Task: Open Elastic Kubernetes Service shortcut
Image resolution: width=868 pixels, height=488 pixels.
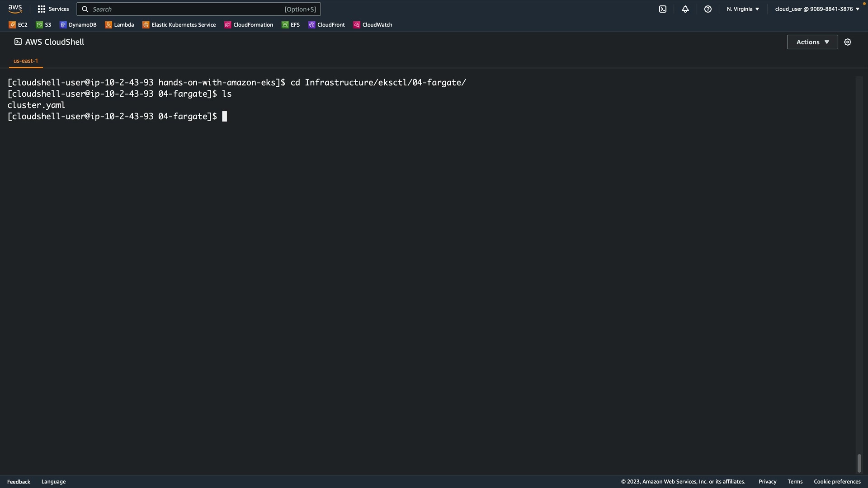Action: point(179,25)
